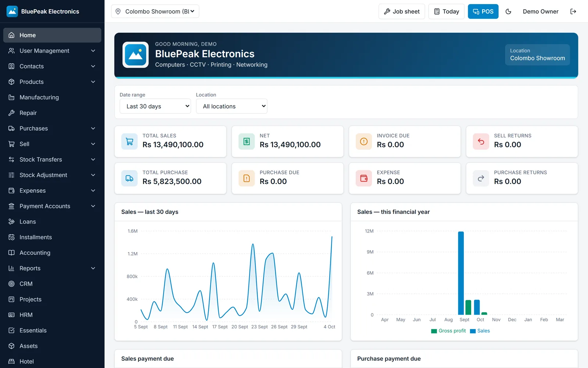
Task: Open the Job sheet button
Action: pyautogui.click(x=402, y=11)
